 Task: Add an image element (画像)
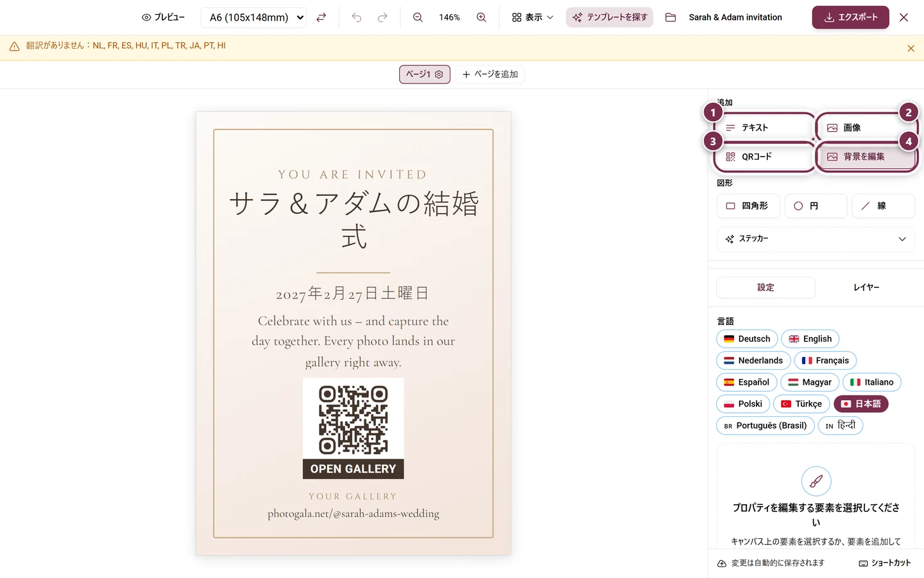coord(867,128)
